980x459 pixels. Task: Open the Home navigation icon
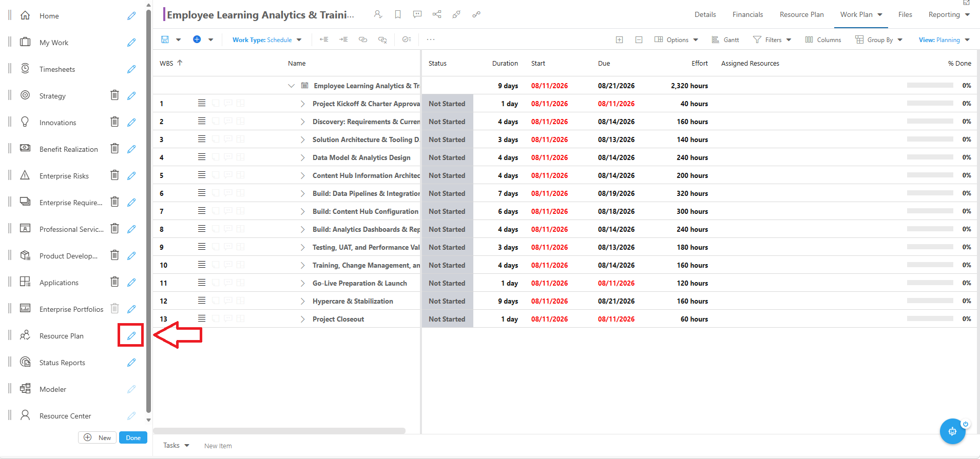click(x=25, y=15)
